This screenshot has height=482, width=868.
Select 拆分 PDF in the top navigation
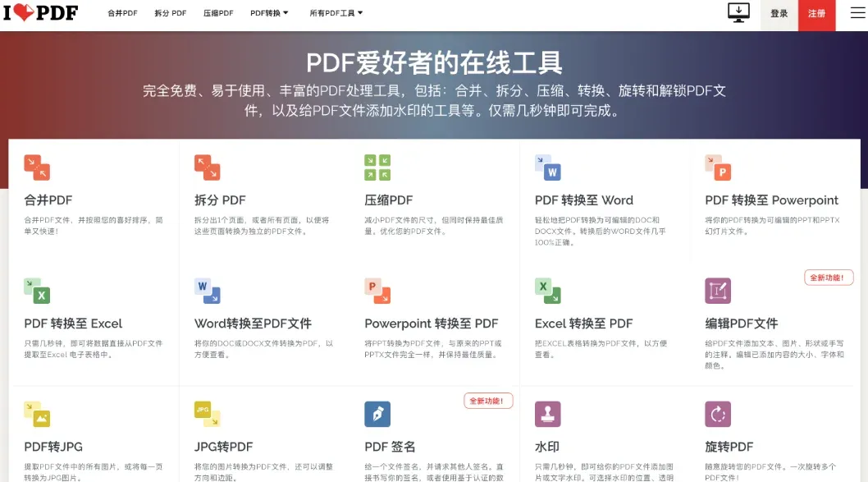[171, 13]
